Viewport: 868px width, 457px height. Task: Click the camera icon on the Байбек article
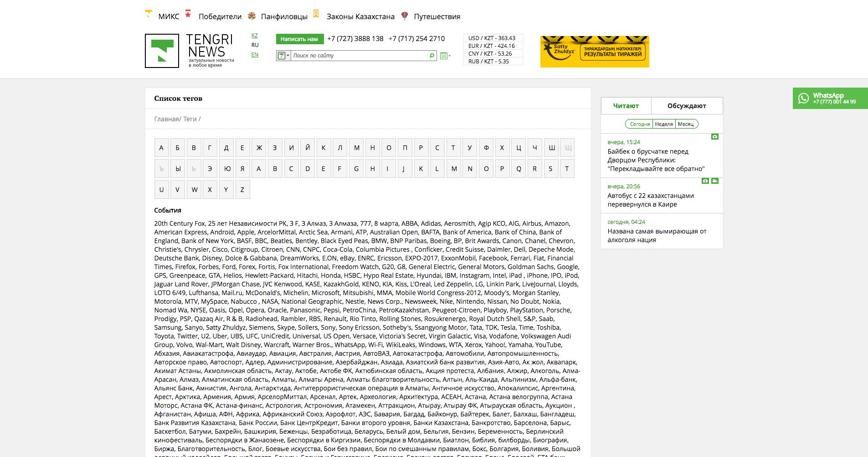[715, 136]
